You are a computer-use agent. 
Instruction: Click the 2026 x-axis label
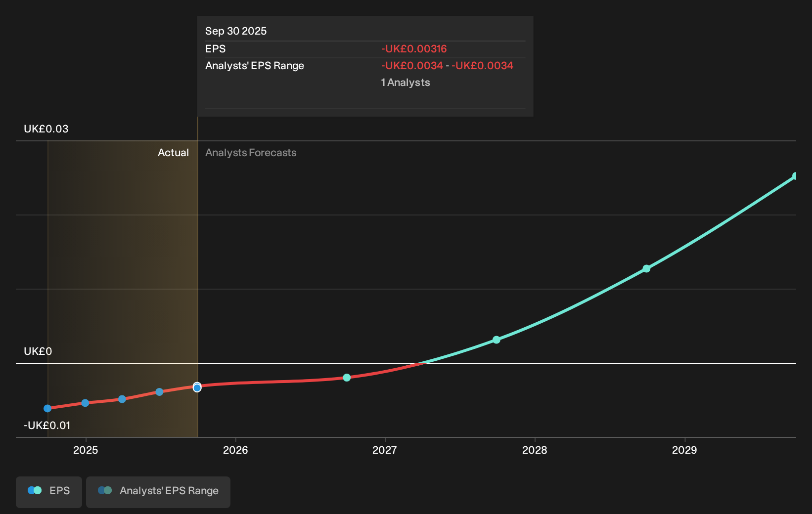[x=235, y=450]
